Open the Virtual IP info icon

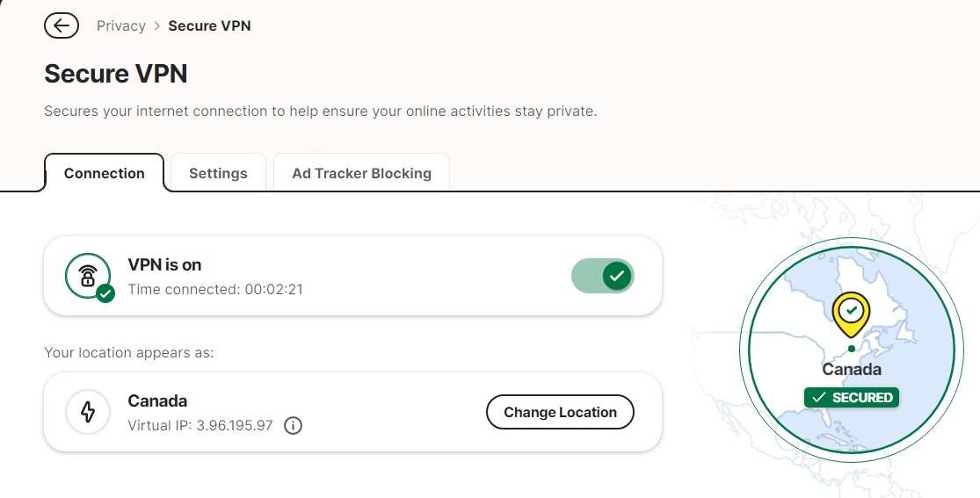[x=294, y=426]
